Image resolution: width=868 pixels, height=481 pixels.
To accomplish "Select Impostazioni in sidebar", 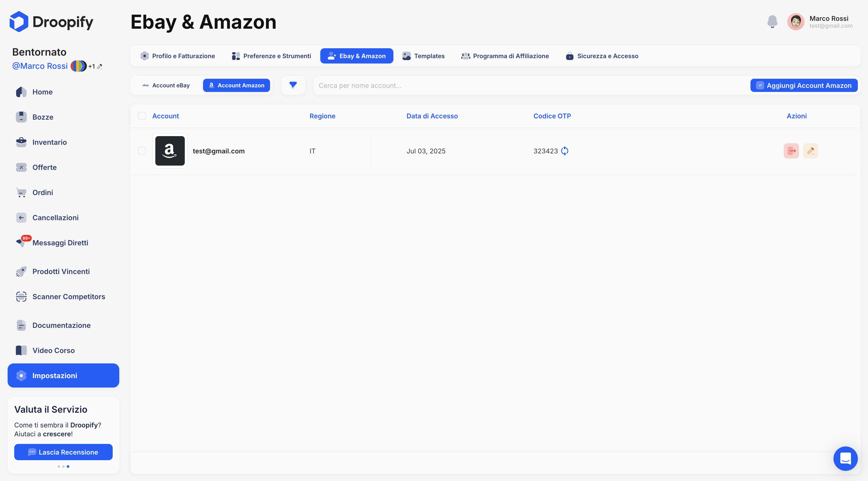I will (63, 376).
